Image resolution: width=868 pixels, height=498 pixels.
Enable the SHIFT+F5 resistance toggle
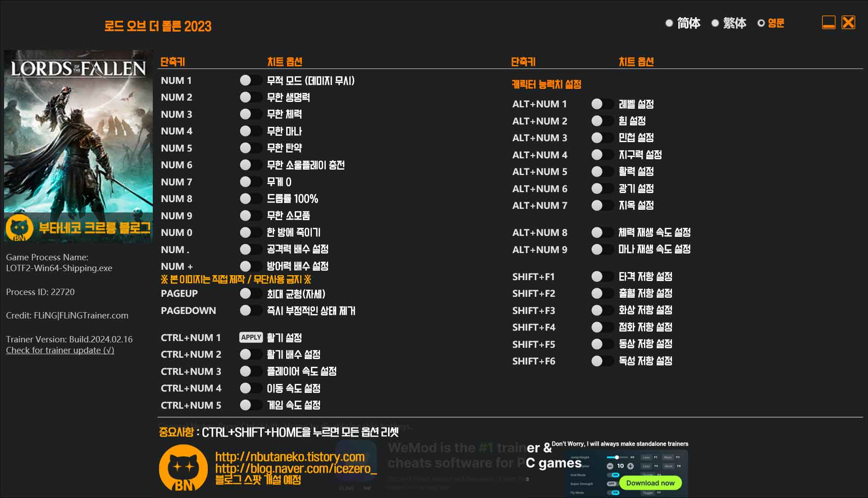point(602,344)
